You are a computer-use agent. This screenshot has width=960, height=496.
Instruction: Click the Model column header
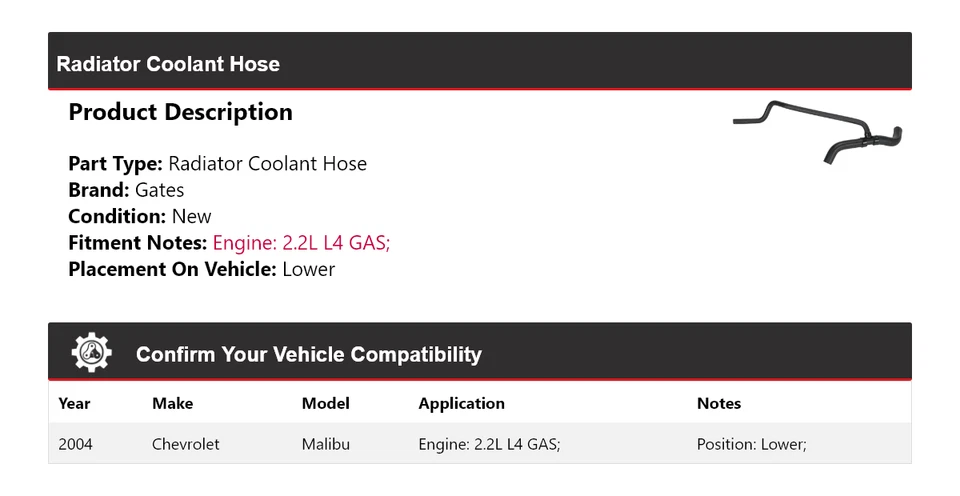coord(325,404)
